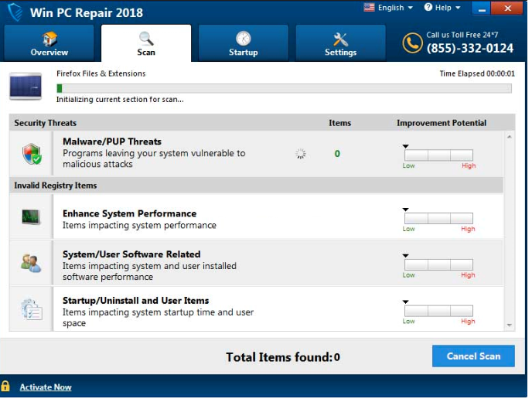The height and width of the screenshot is (402, 532).
Task: Click the Win PC Repair shield logo
Action: 15,12
